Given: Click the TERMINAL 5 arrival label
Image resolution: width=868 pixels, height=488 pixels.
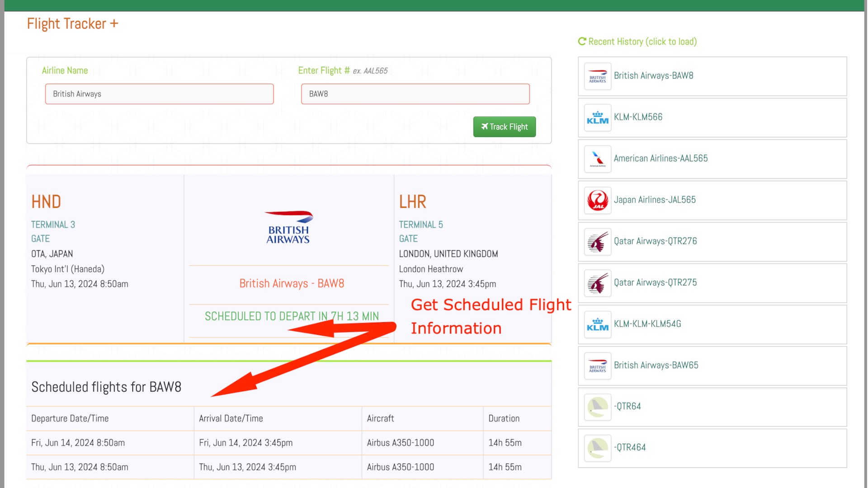Looking at the screenshot, I should [x=421, y=225].
